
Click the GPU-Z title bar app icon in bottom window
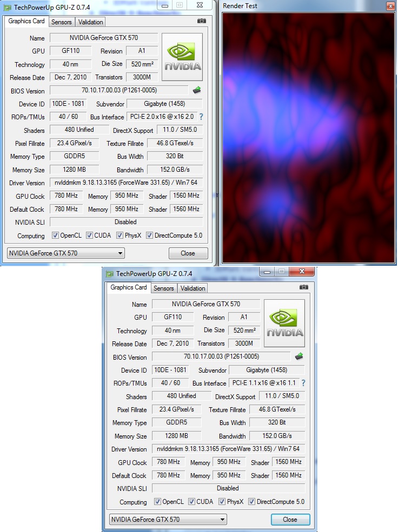pyautogui.click(x=109, y=273)
